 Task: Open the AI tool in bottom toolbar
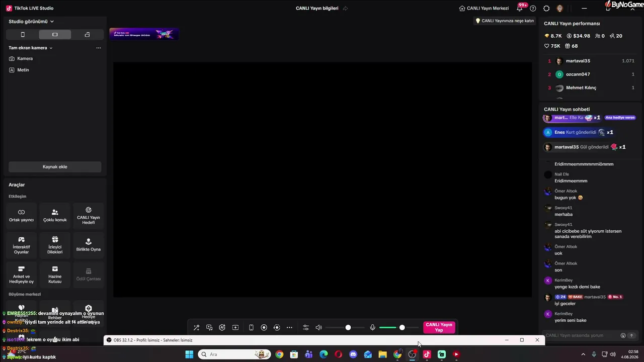(222, 328)
